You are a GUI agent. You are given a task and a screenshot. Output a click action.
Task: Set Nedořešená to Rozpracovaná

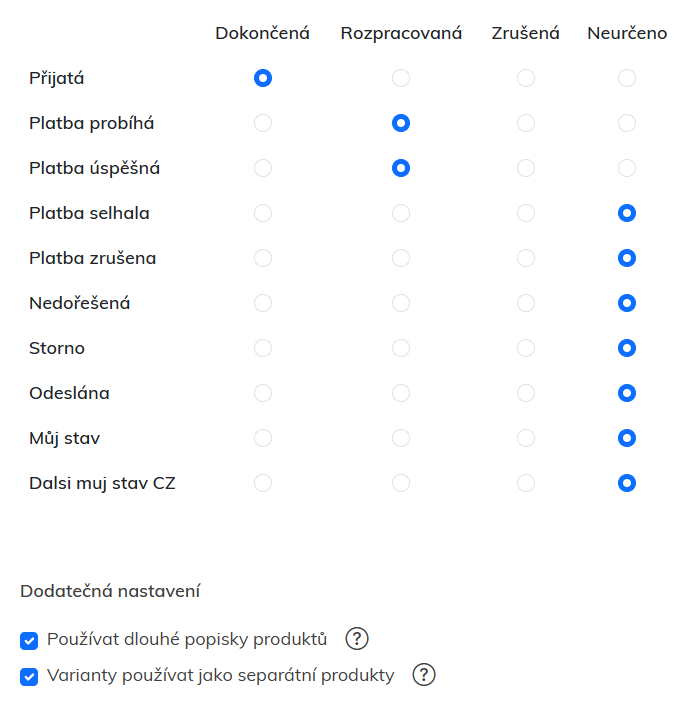[x=401, y=303]
